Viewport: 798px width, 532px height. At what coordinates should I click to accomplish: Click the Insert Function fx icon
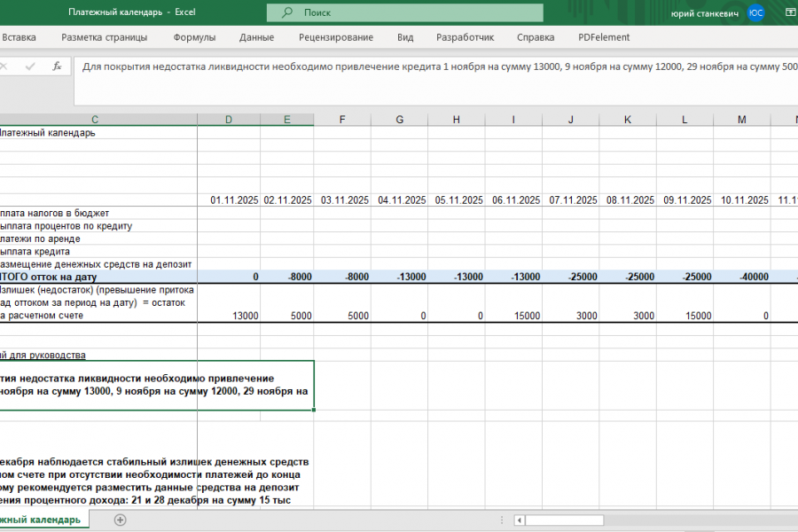[57, 66]
